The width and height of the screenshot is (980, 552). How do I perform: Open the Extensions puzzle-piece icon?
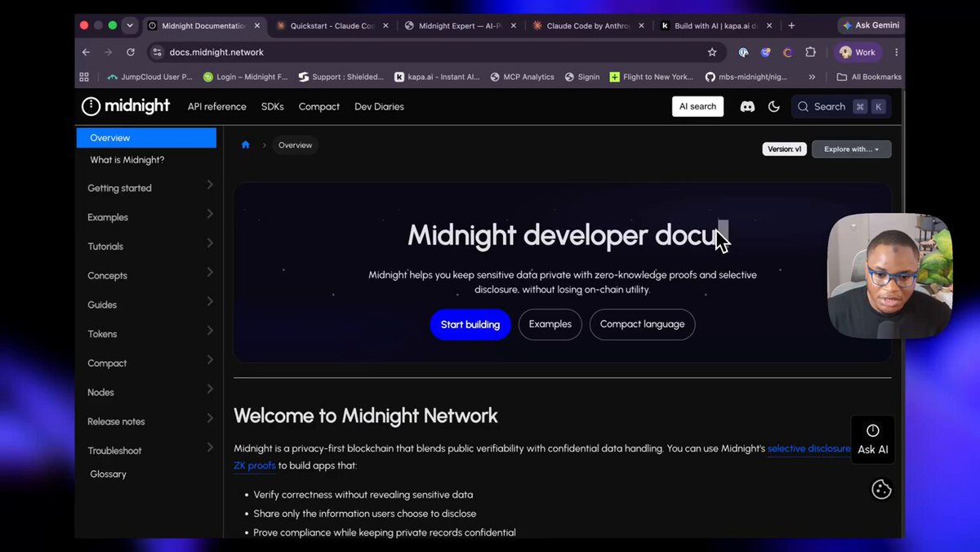810,52
